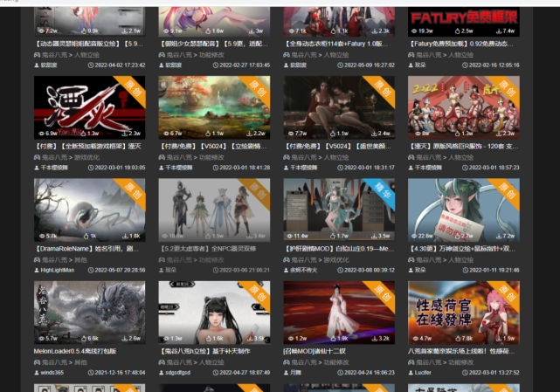The image size is (560, 392).
Task: Click the eye views icon showing 22.6w
Action: 414,236
